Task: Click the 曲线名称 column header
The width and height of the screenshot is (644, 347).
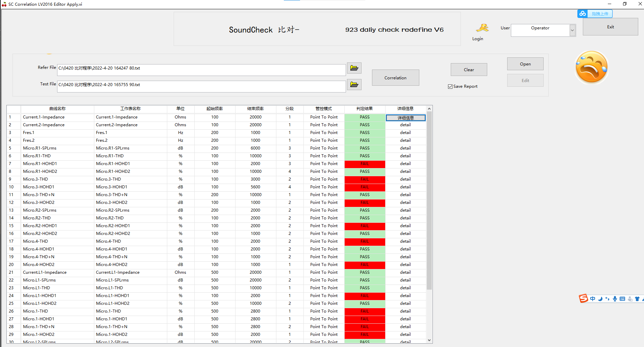Action: click(x=57, y=109)
